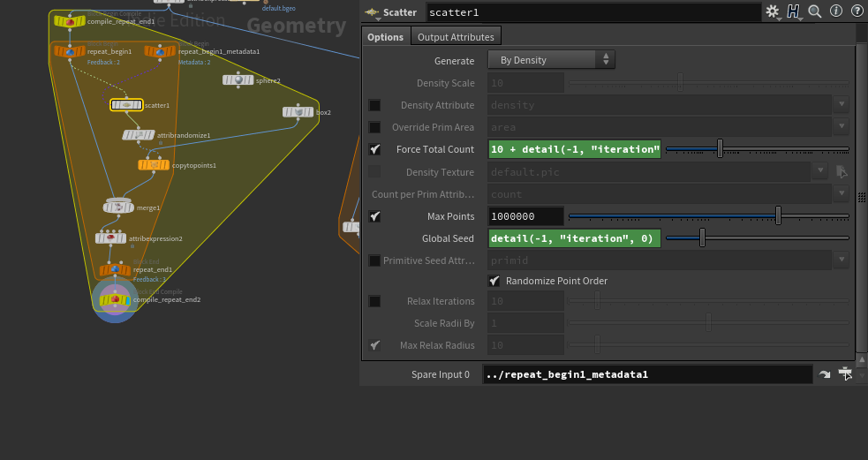868x460 pixels.
Task: Uncheck the Max Points checkbox
Action: coord(375,216)
